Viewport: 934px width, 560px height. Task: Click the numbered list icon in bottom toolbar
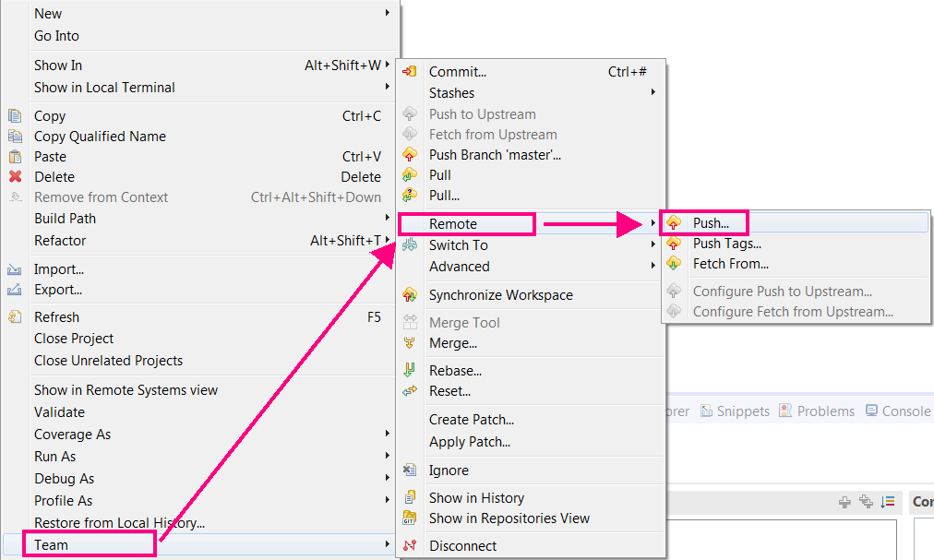[x=888, y=502]
